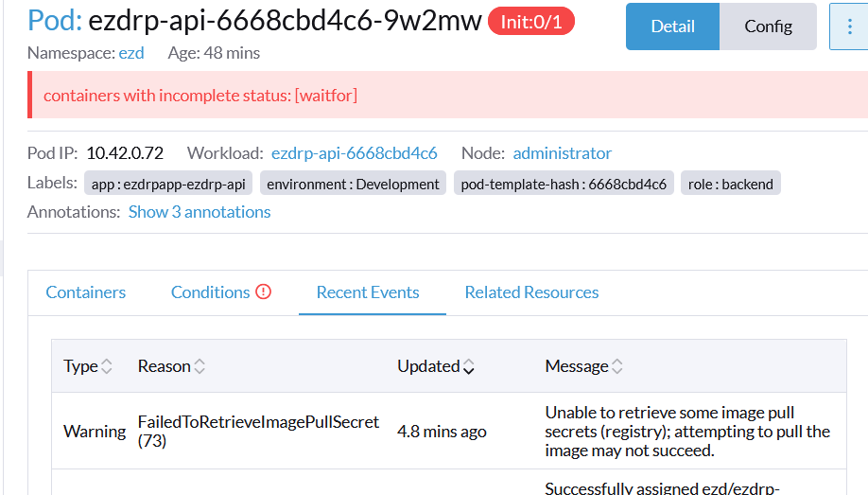Image resolution: width=868 pixels, height=495 pixels.
Task: Open the ezd namespace link
Action: point(131,53)
